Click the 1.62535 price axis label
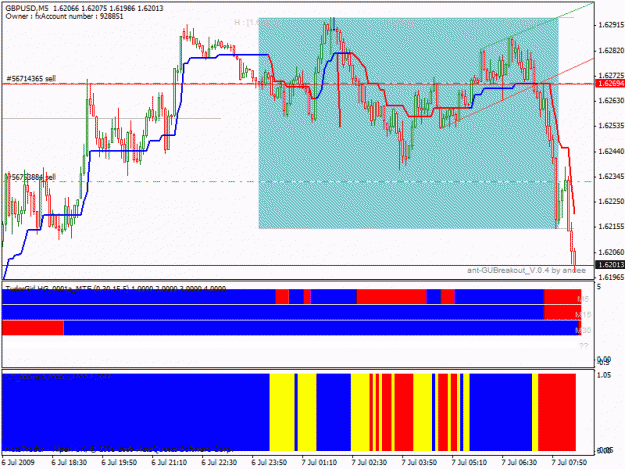Image resolution: width=625 pixels, height=469 pixels. pos(611,126)
